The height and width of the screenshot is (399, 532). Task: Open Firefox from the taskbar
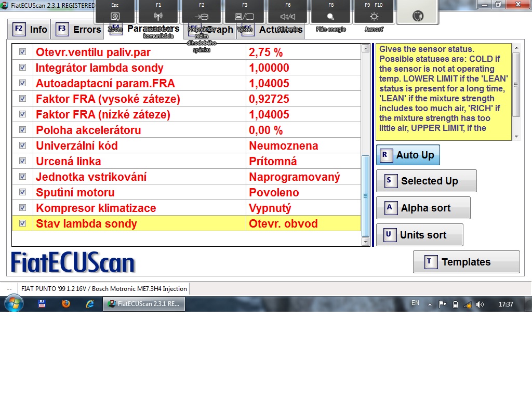pos(65,304)
